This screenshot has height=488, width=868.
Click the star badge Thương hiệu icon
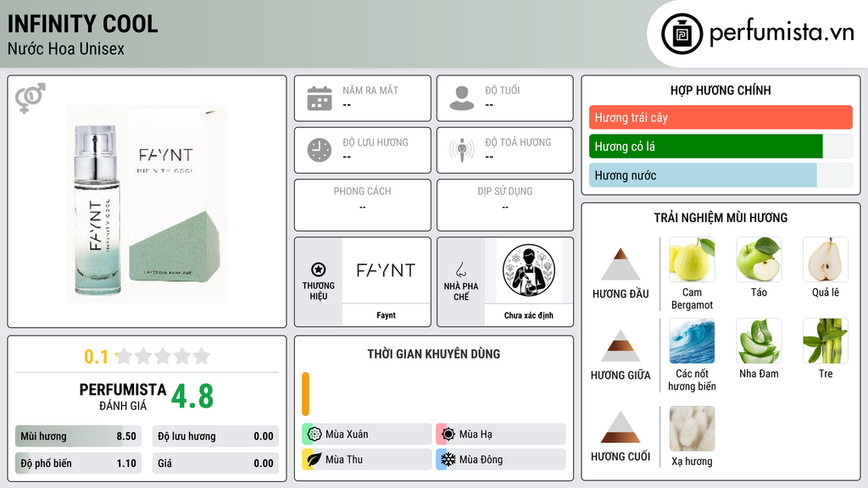[319, 269]
